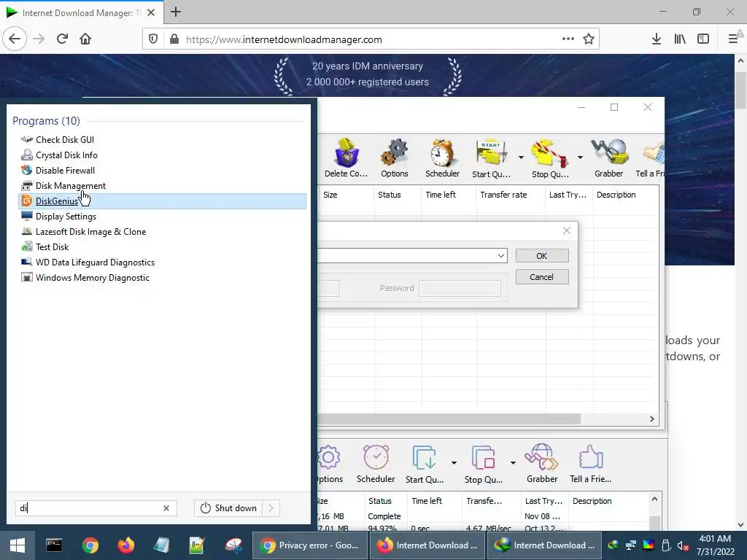Click Delete Completed icon in IDM toolbar

(346, 158)
